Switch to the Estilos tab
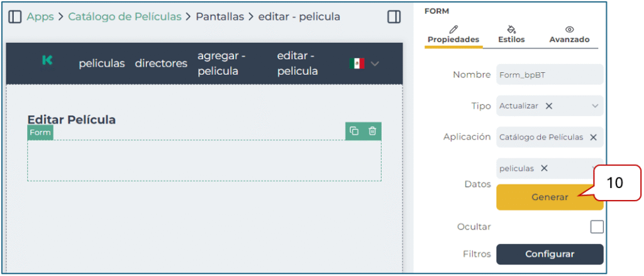The width and height of the screenshot is (644, 276). coord(511,35)
